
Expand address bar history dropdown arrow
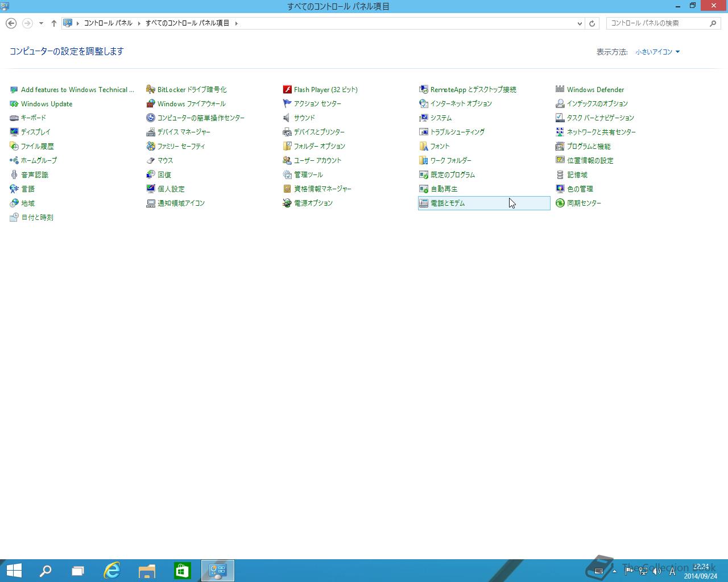point(580,23)
